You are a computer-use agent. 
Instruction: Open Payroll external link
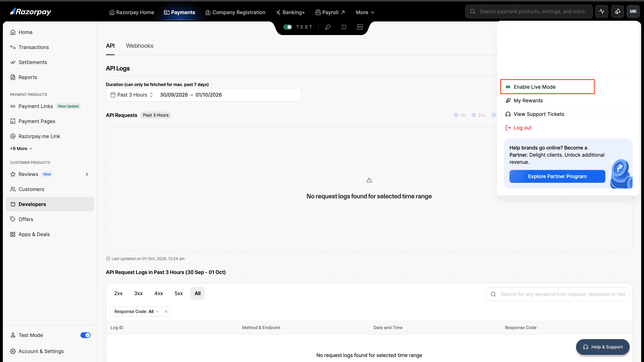(330, 12)
